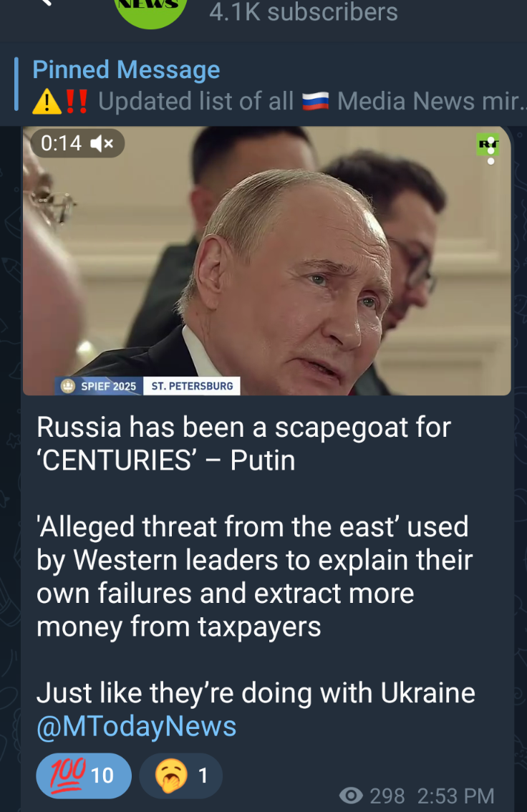Play the Putin video thumbnail
Screen dimensions: 527x812
click(x=267, y=261)
